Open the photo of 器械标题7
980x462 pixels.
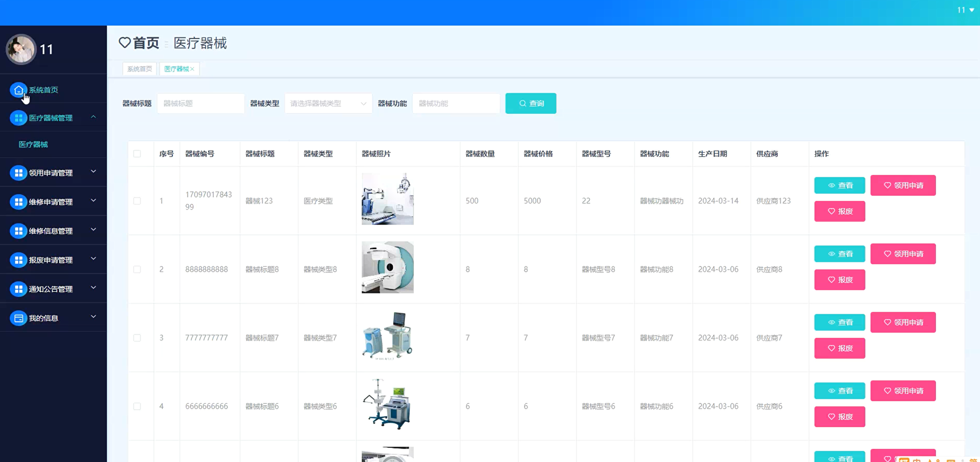[387, 336]
